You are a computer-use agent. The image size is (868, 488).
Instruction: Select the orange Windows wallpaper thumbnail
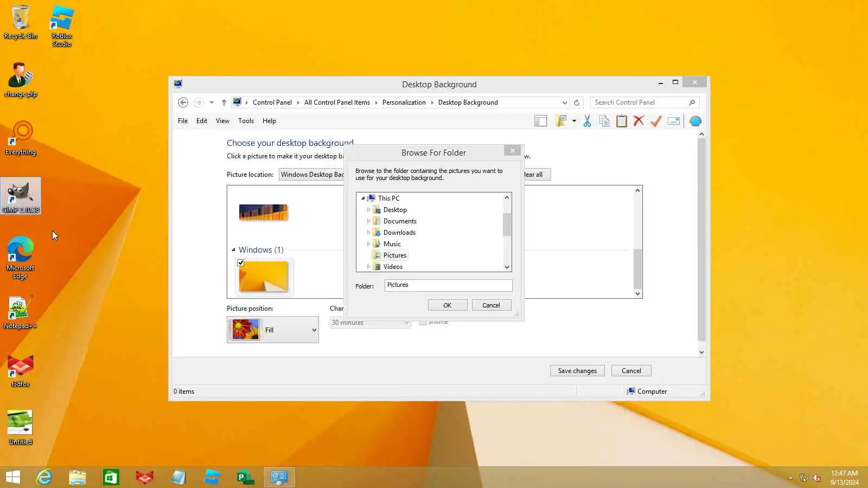264,277
